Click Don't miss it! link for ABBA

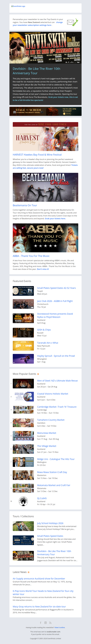(43, 269)
